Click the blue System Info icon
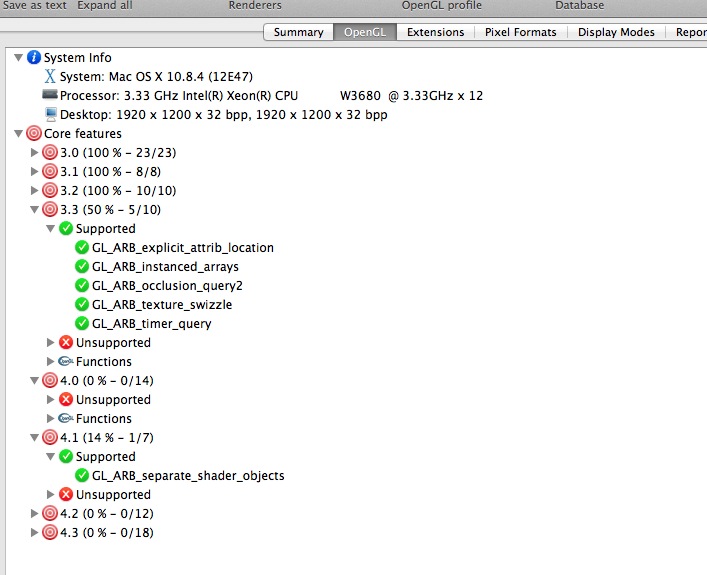The image size is (707, 575). point(34,57)
